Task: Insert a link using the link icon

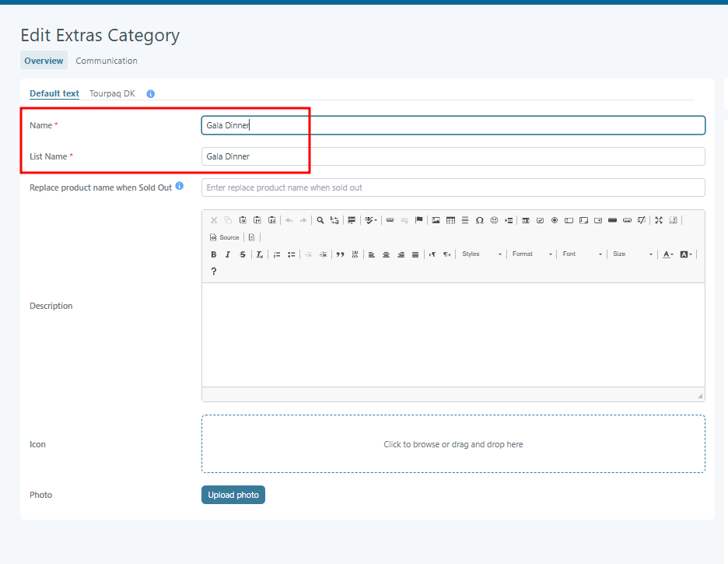Action: pos(390,220)
